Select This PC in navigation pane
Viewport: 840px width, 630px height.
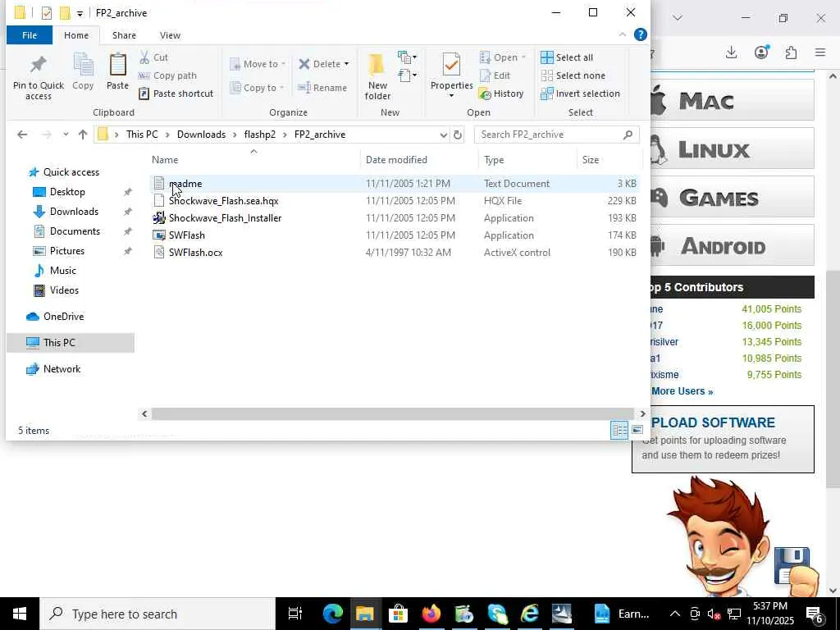tap(71, 343)
